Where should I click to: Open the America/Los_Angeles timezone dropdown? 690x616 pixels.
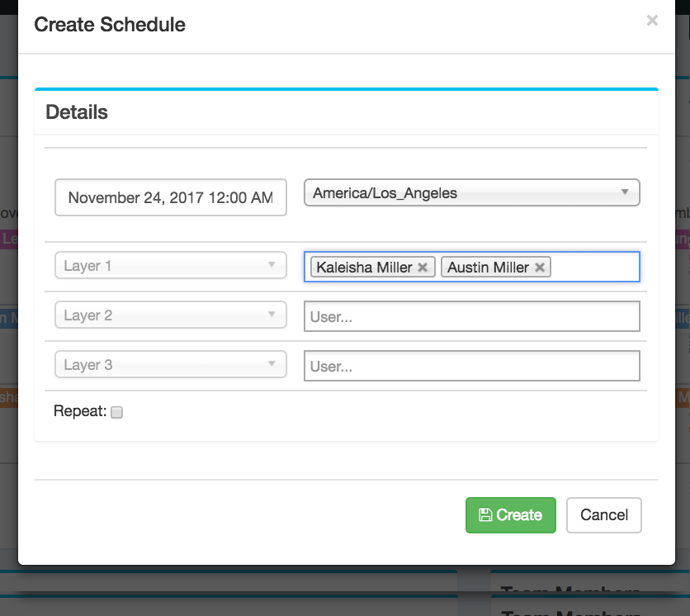click(472, 192)
